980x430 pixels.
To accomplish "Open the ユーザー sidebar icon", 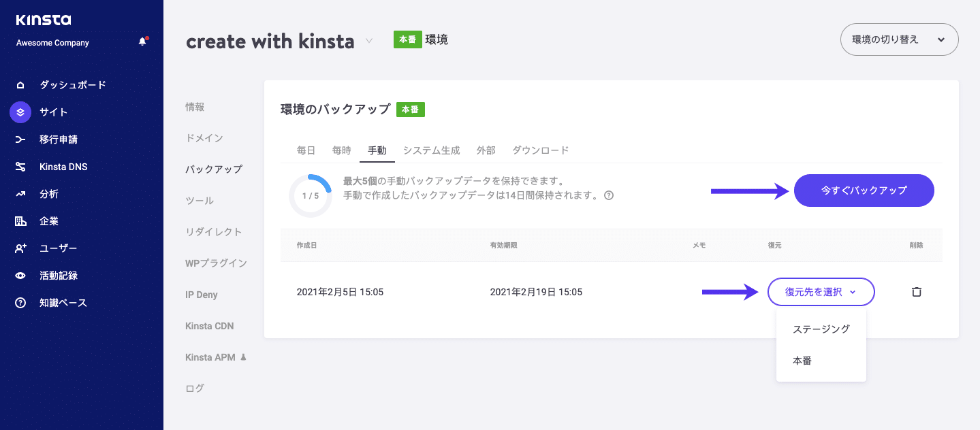I will tap(20, 248).
